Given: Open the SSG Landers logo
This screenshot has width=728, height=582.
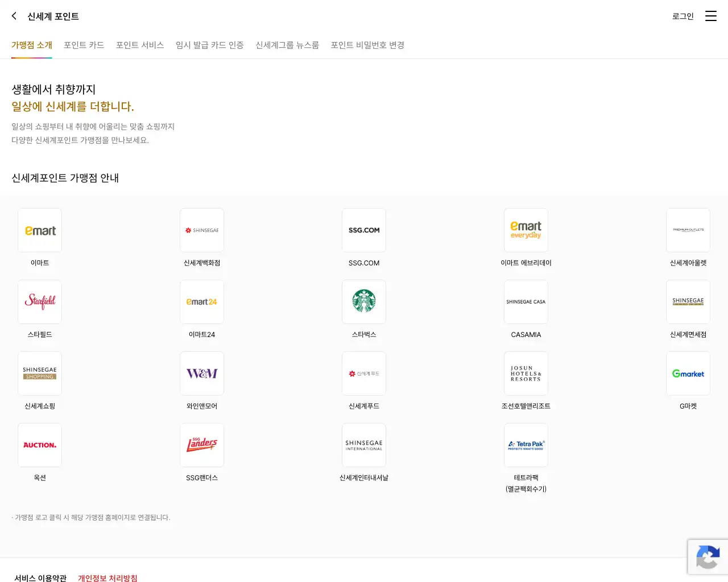Looking at the screenshot, I should (x=202, y=445).
